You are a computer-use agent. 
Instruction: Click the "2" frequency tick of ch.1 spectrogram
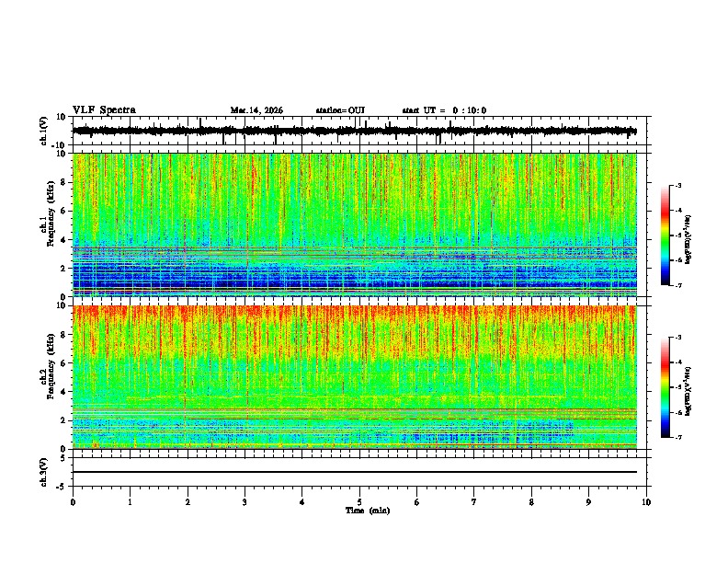click(64, 268)
